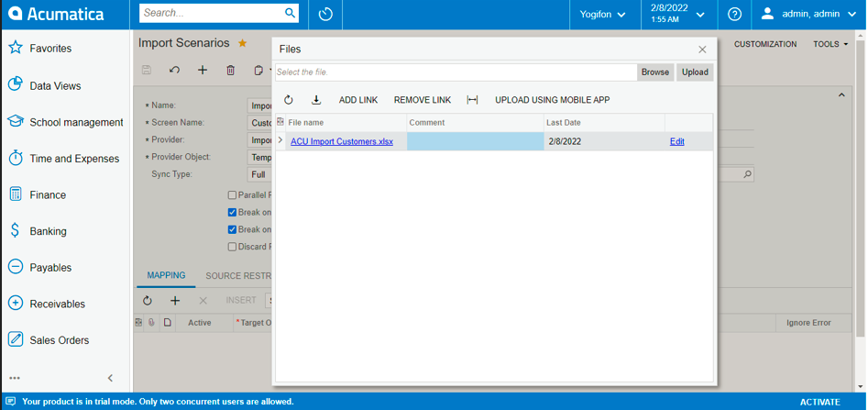This screenshot has width=868, height=410.
Task: Show more sidebar items via ellipsis
Action: (15, 378)
